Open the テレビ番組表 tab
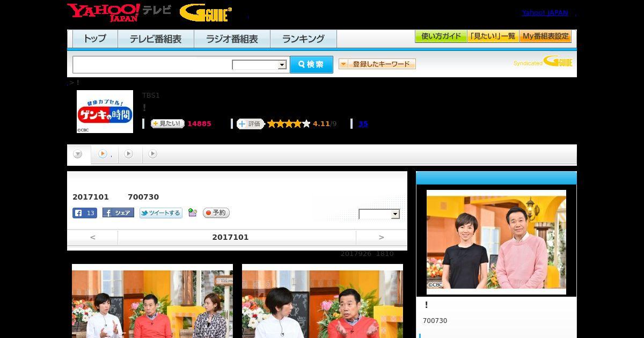644x338 pixels. pyautogui.click(x=156, y=39)
